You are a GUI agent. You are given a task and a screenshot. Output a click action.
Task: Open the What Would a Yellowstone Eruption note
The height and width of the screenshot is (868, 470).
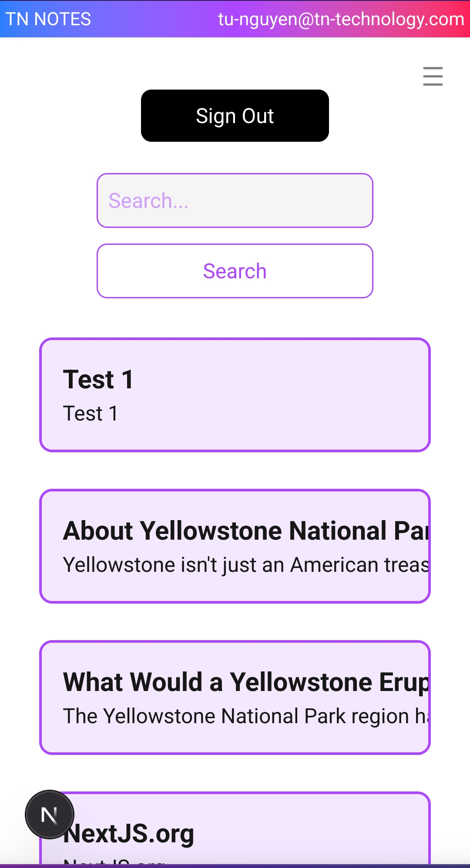coord(235,739)
